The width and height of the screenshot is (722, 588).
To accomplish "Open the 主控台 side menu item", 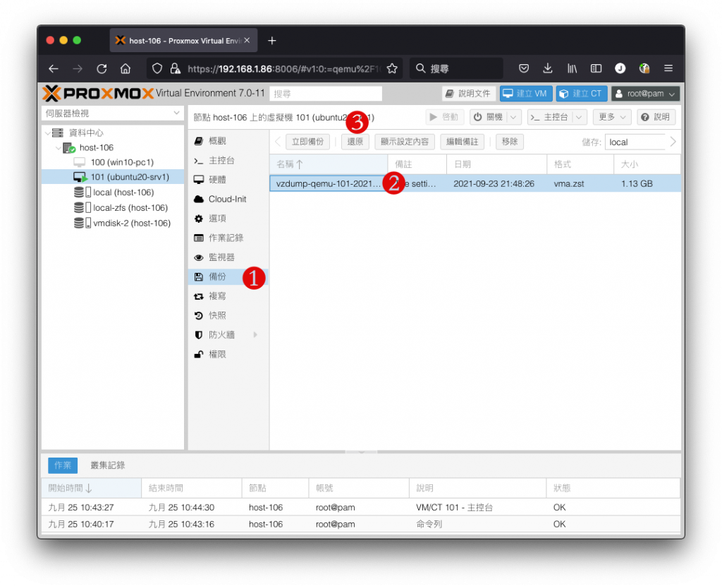I will point(228,160).
